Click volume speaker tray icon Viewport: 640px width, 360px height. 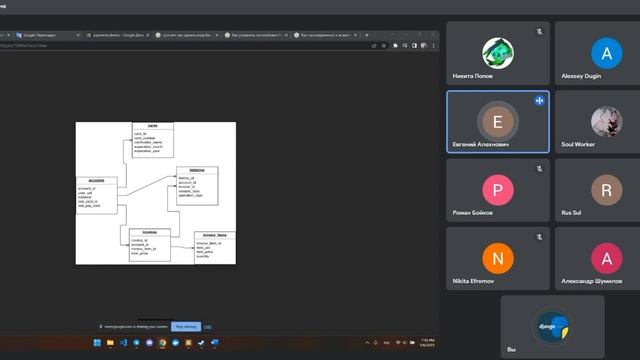coord(404,343)
